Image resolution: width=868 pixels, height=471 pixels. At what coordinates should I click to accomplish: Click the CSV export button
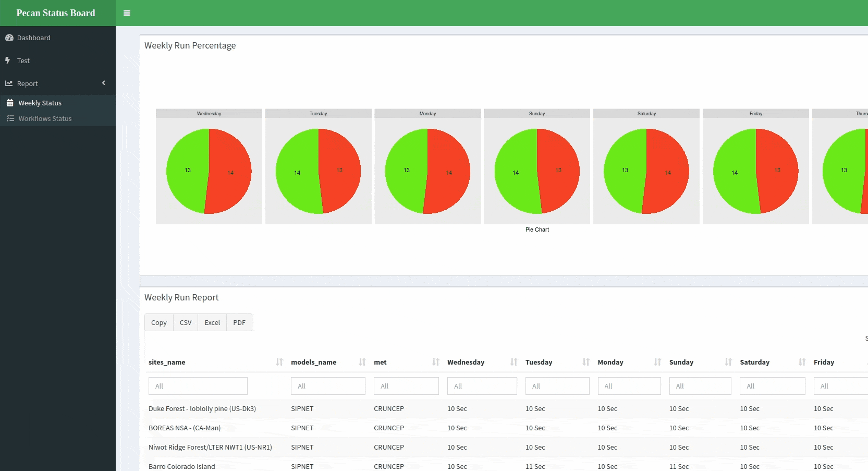click(x=186, y=322)
